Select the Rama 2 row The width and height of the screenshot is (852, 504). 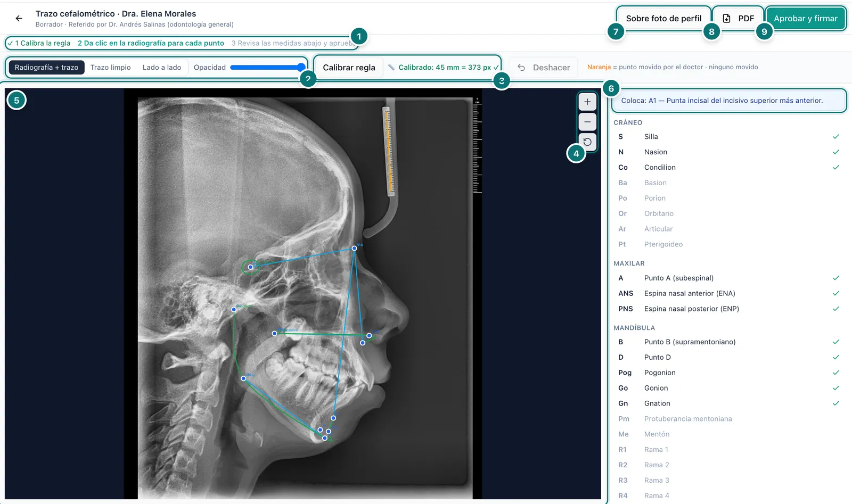(x=728, y=466)
